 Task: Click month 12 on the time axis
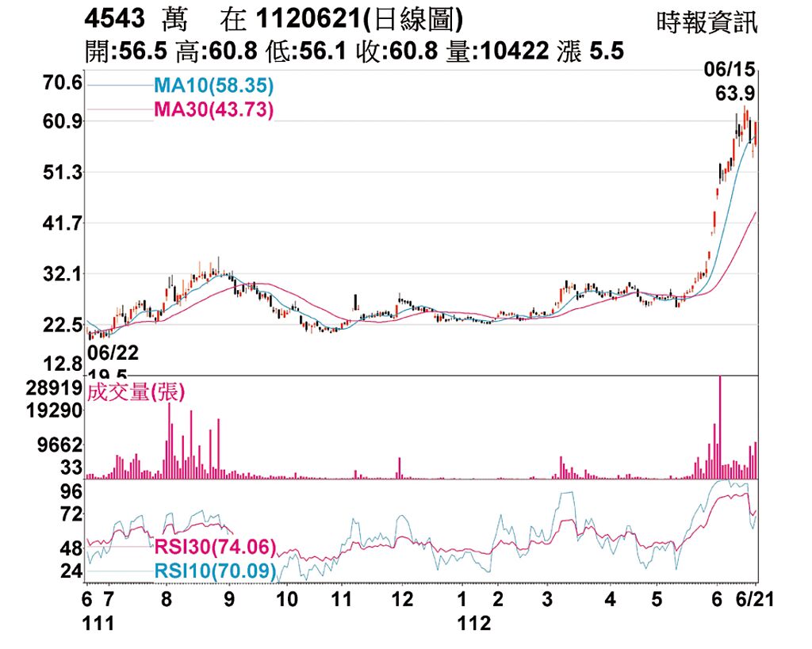(403, 599)
